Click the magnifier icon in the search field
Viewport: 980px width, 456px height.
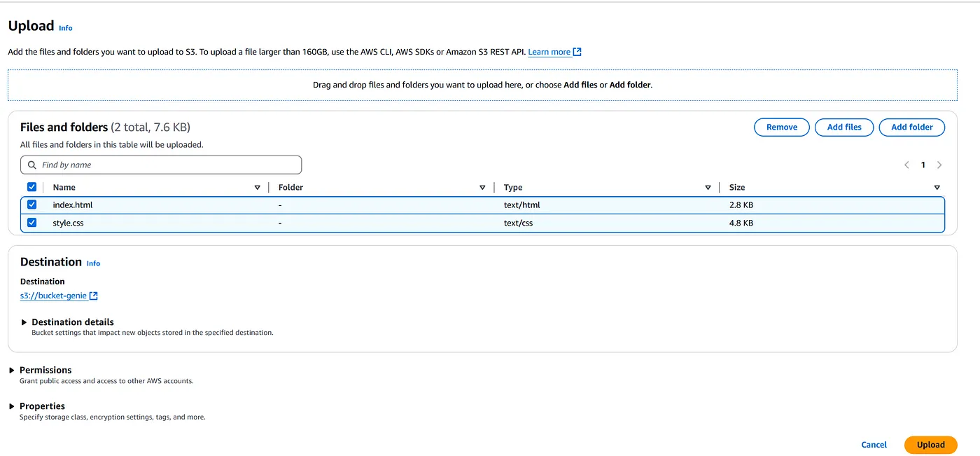click(32, 165)
